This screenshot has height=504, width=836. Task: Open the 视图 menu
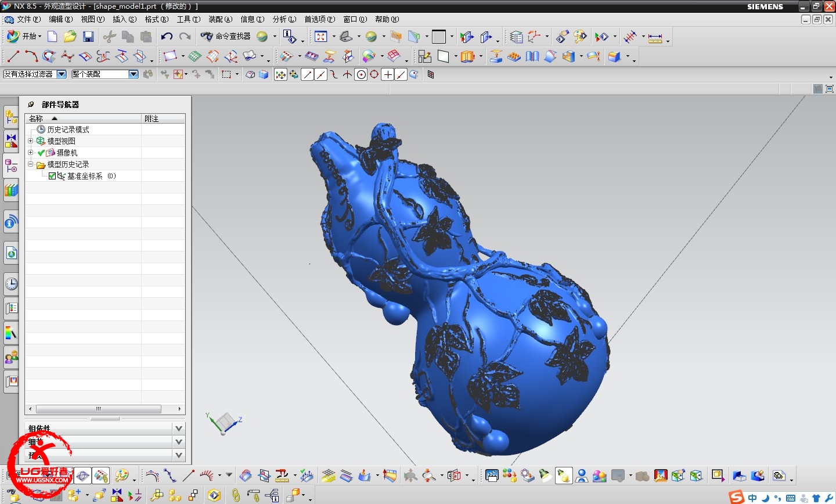pyautogui.click(x=92, y=19)
